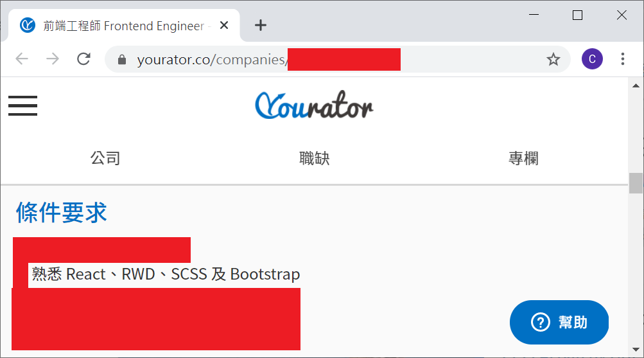Click the scrollbar up arrow
Image resolution: width=644 pixels, height=358 pixels.
click(x=636, y=85)
